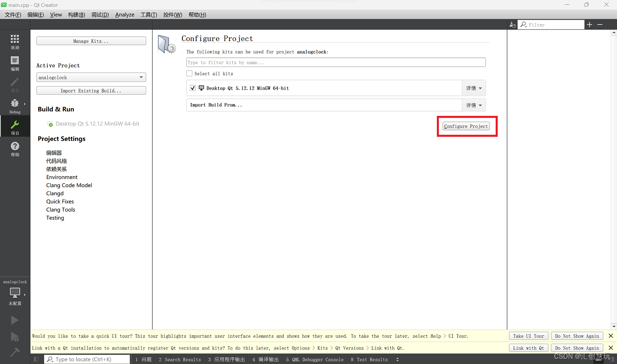Viewport: 617px width, 364px height.
Task: Open 编辑器 project settings
Action: pyautogui.click(x=54, y=153)
